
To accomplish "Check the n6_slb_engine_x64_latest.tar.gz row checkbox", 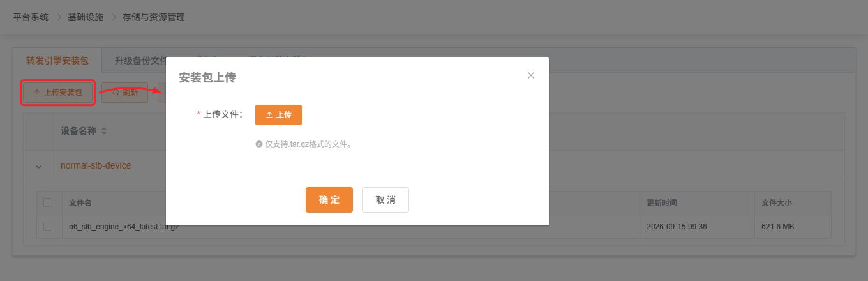I will [x=48, y=226].
